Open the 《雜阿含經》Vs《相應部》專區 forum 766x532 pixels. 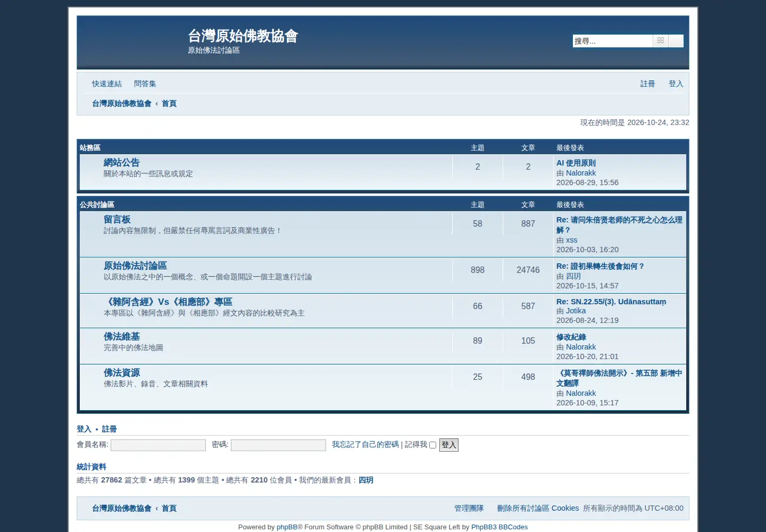pyautogui.click(x=168, y=302)
